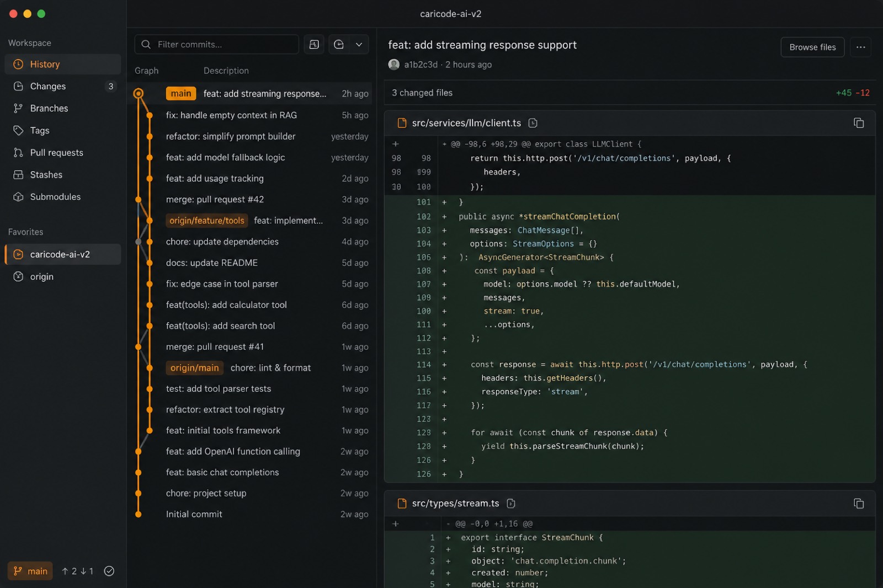Viewport: 883px width, 588px height.
Task: Select commit 'feat: add model fallback logic'
Action: click(251, 157)
